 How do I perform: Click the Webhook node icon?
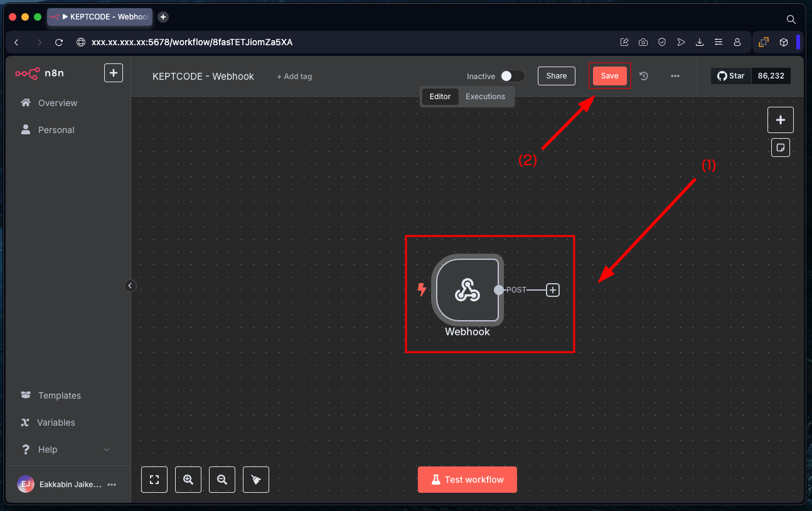click(x=467, y=290)
